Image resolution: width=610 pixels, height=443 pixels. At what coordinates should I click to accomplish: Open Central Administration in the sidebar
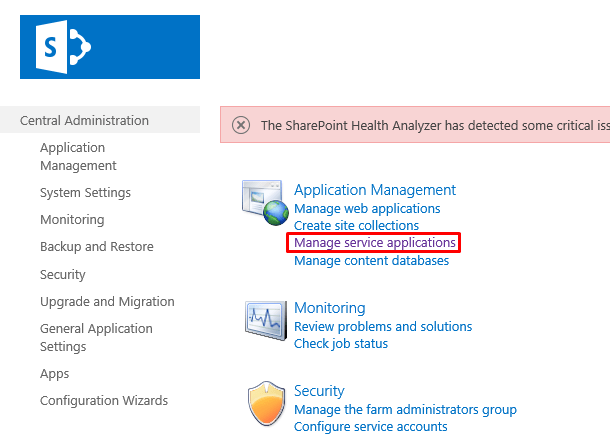(x=84, y=120)
